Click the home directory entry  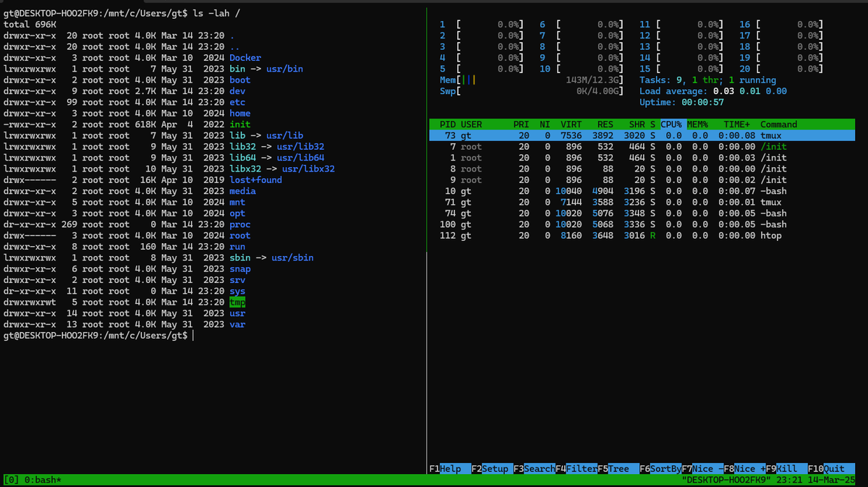click(240, 114)
